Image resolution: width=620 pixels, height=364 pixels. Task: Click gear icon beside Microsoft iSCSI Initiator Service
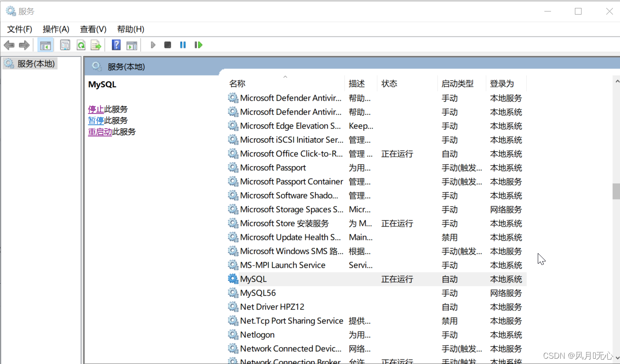point(233,140)
